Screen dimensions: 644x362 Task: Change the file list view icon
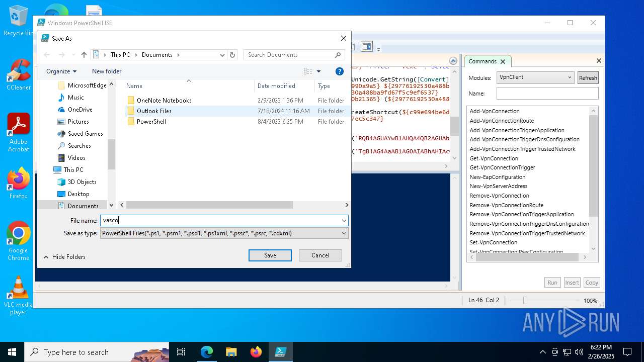point(308,71)
